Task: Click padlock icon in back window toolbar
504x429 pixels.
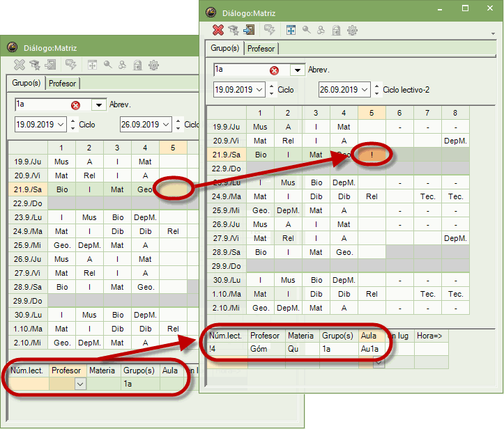Action: 137,65
